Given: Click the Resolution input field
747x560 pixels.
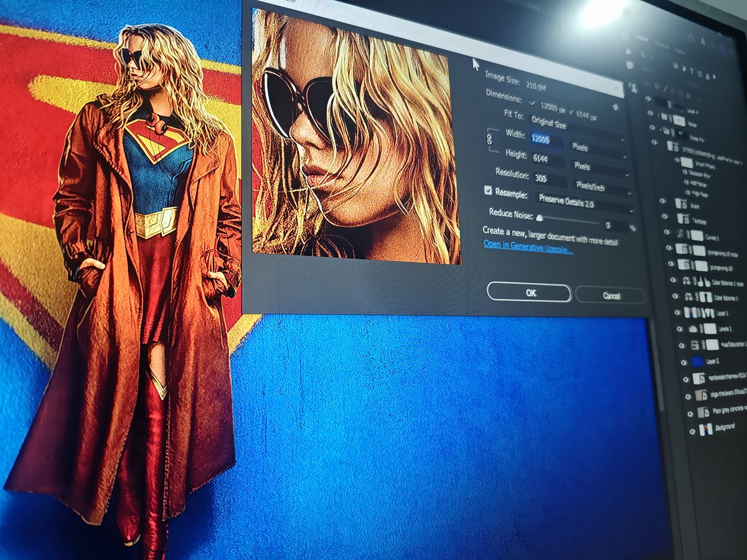Looking at the screenshot, I should coord(549,181).
